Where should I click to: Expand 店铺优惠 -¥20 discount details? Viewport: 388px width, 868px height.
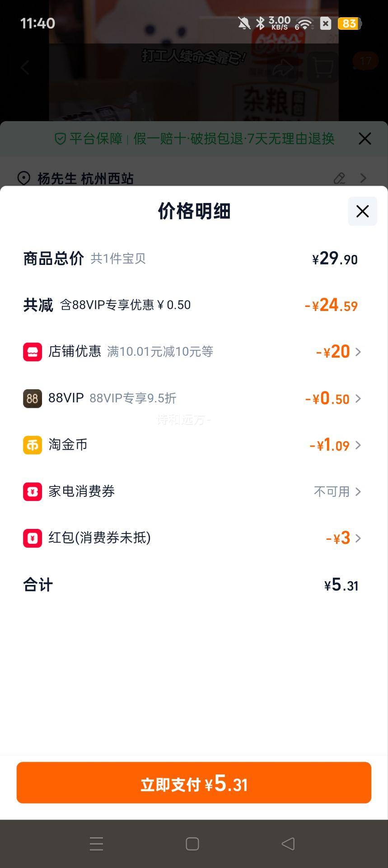pos(358,352)
